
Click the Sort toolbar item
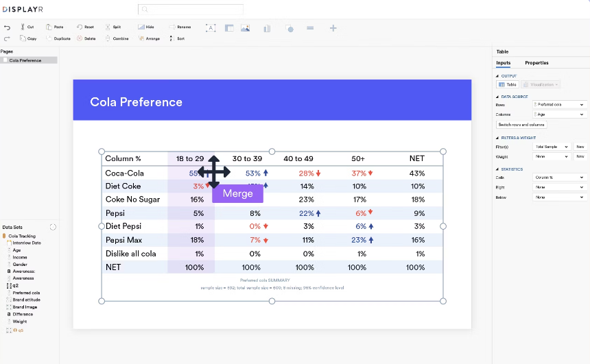pyautogui.click(x=177, y=38)
